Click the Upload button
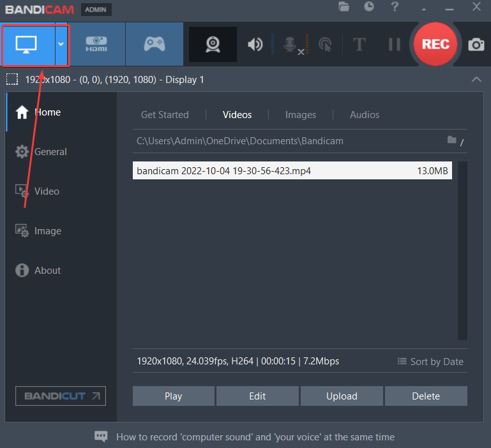 [342, 396]
